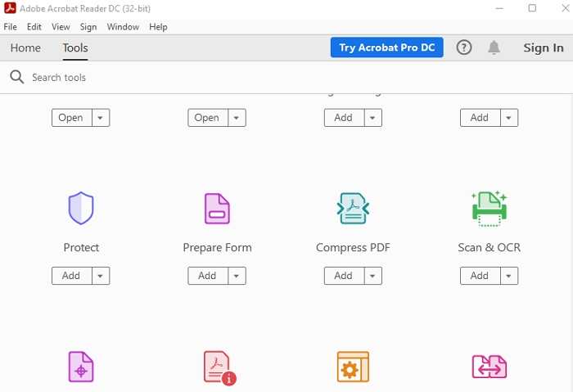
Task: Select the Compress PDF tool icon
Action: (353, 208)
